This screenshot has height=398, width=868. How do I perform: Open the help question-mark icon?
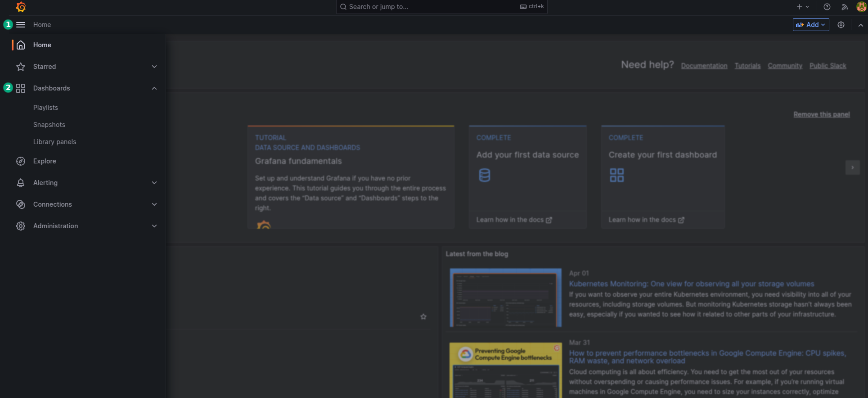pos(827,7)
